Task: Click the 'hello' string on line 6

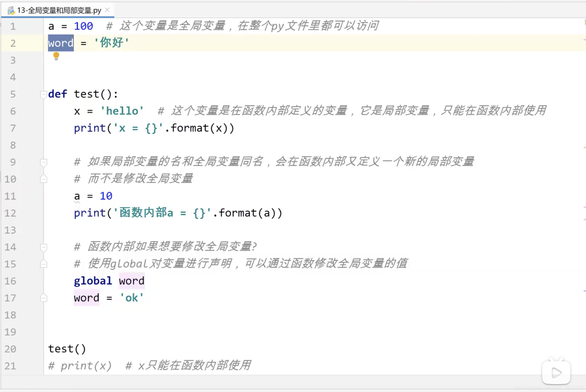Action: pyautogui.click(x=122, y=111)
